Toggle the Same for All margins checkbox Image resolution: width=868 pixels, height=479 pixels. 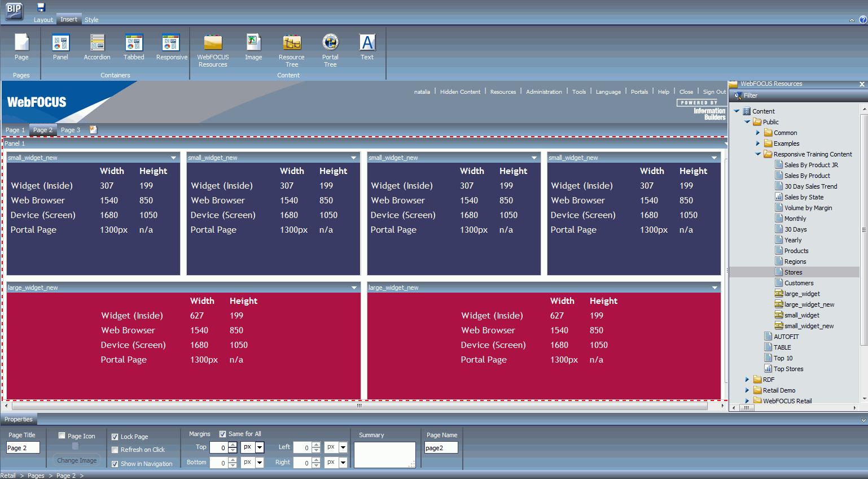pyautogui.click(x=222, y=434)
